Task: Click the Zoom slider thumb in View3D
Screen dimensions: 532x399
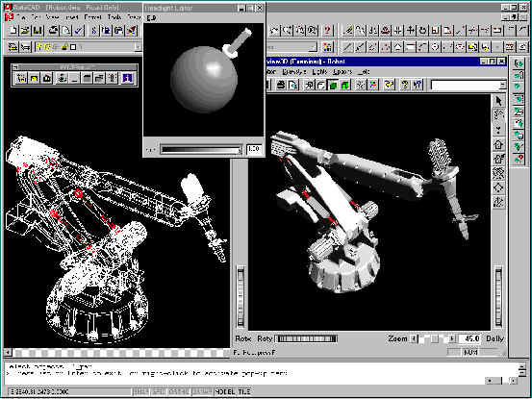Action: (x=435, y=338)
